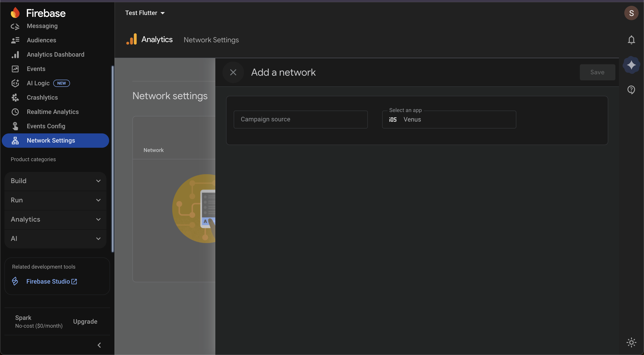Click the Save button

597,72
